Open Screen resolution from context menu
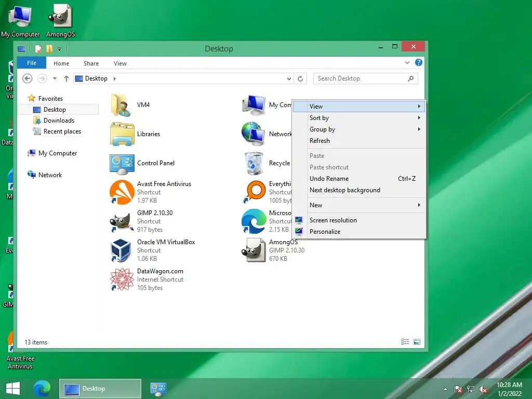Screen dimensions: 532x399 (x=359, y=220)
